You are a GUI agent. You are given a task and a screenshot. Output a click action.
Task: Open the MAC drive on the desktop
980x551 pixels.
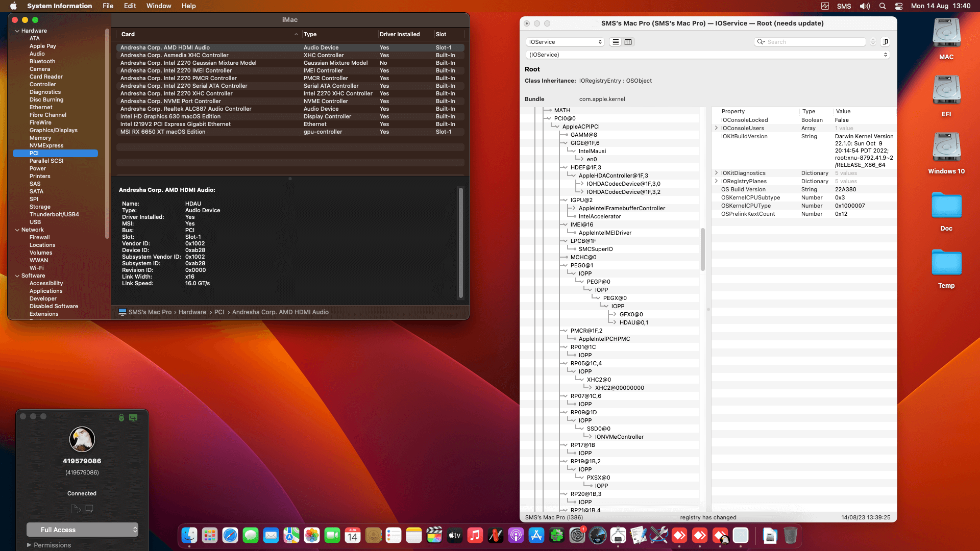[x=946, y=34]
